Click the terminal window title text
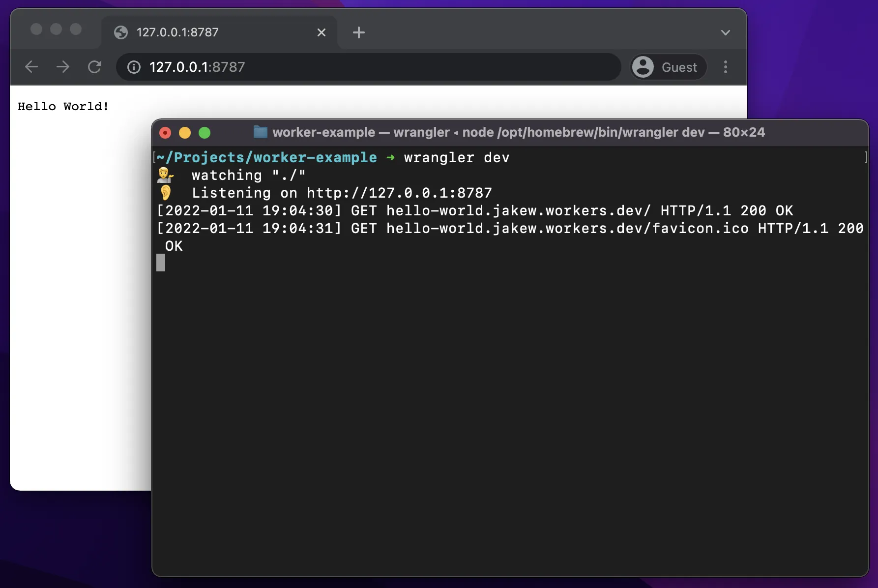Viewport: 878px width, 588px height. (x=519, y=132)
